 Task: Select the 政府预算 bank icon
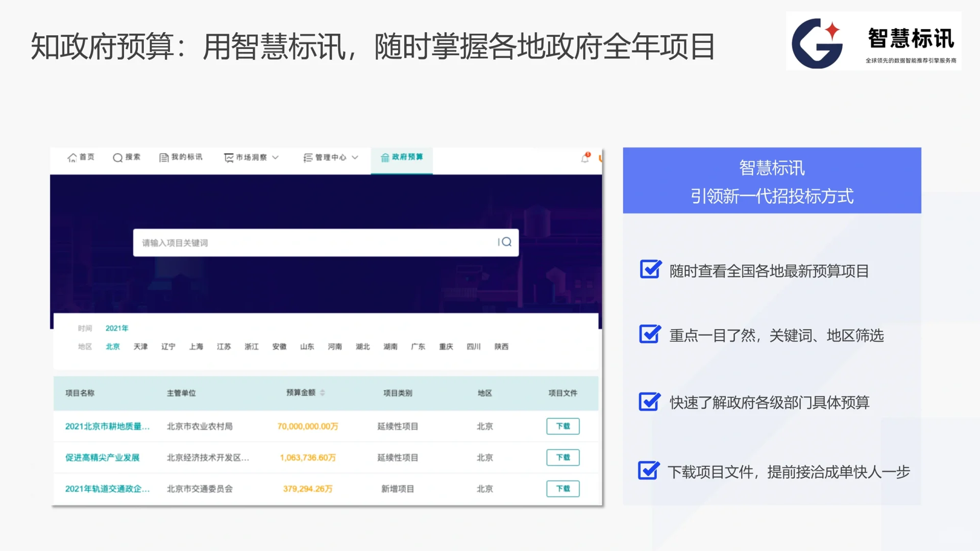pos(385,157)
